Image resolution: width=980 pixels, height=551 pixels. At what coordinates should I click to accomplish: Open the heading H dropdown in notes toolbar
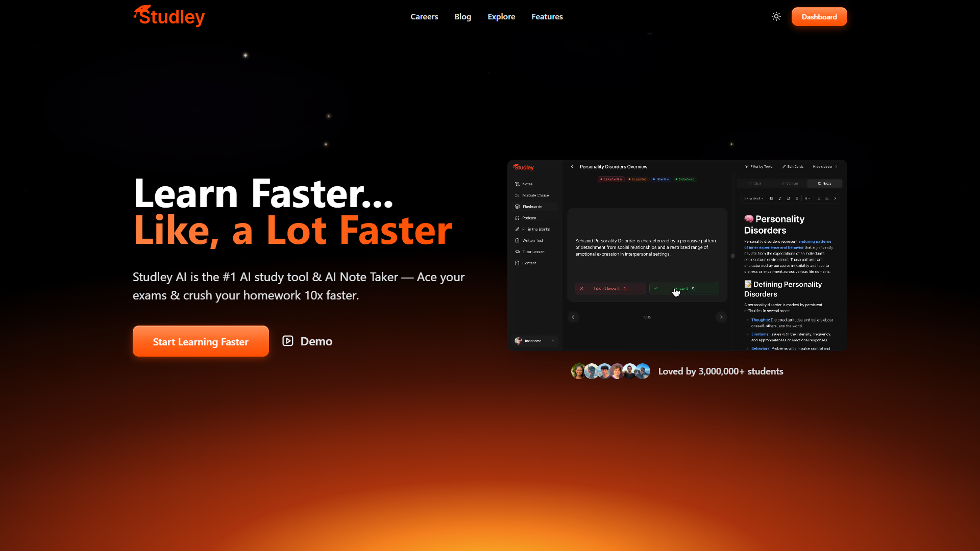(x=807, y=198)
